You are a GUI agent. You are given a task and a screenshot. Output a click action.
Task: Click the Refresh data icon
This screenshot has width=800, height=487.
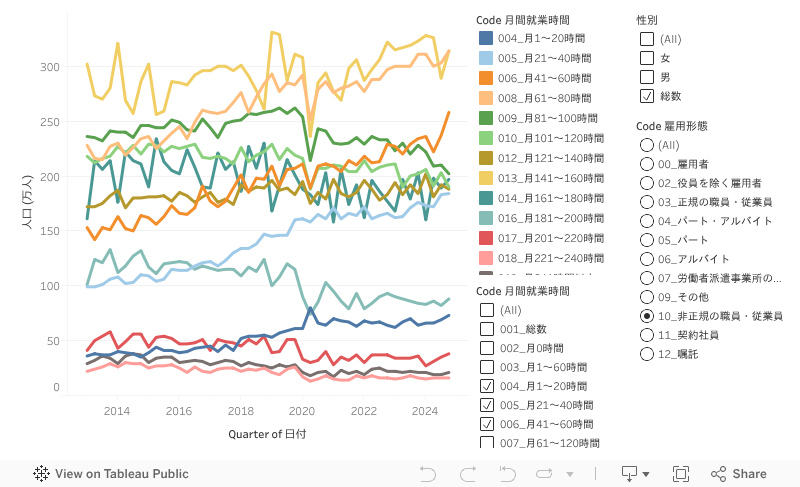[545, 474]
